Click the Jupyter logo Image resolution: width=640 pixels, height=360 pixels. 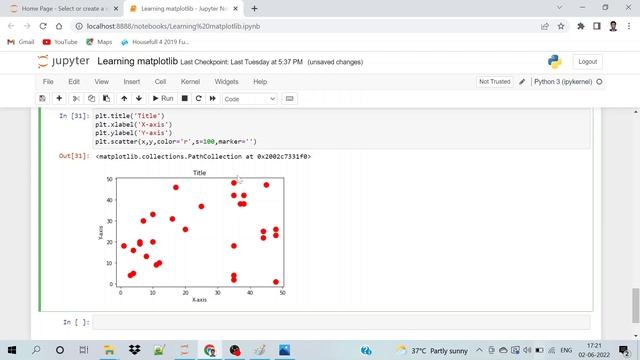(63, 61)
